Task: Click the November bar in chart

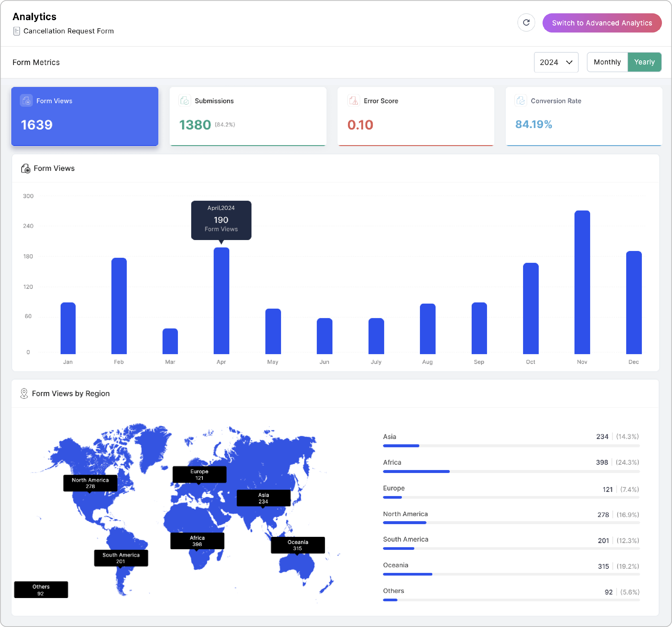Action: coord(582,282)
